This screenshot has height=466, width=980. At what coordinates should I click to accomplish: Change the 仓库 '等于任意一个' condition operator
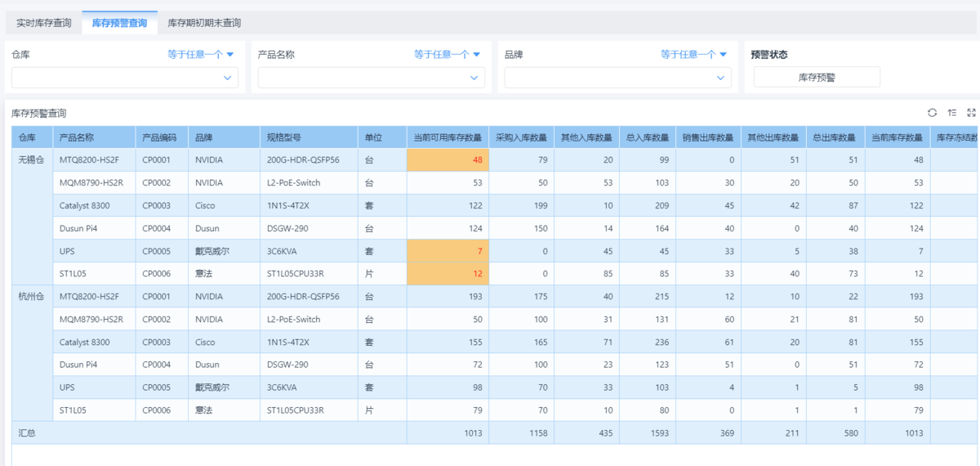click(x=200, y=55)
